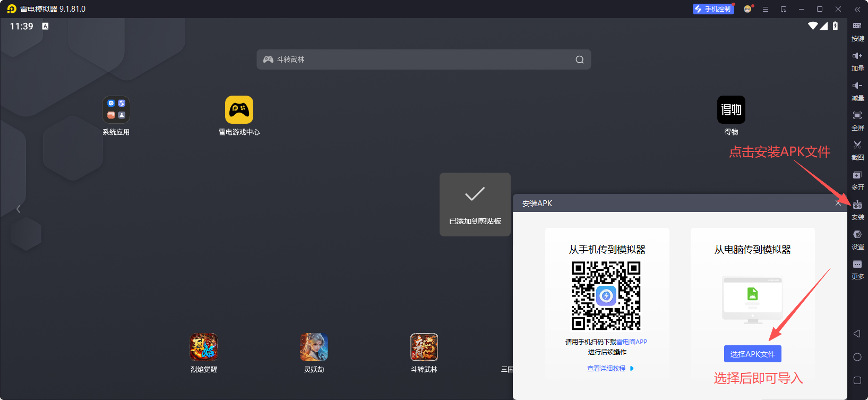
Task: Open the 雷电圈APP download link
Action: coord(632,342)
